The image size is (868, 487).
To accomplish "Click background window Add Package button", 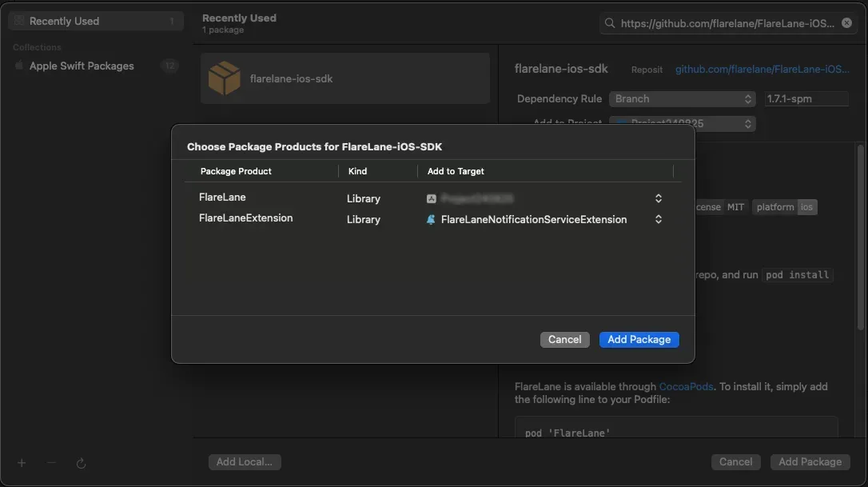I will pos(810,462).
